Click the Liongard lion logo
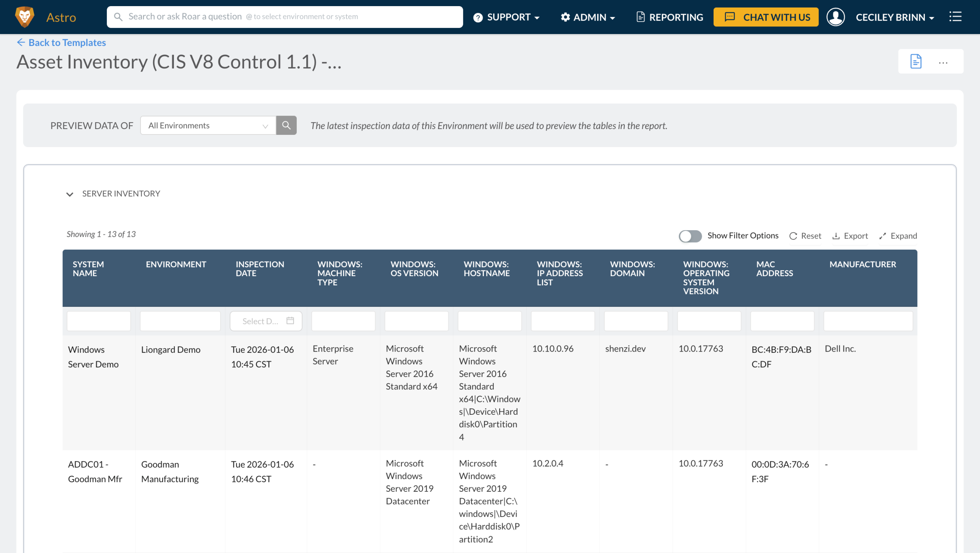This screenshot has height=553, width=980. [24, 17]
